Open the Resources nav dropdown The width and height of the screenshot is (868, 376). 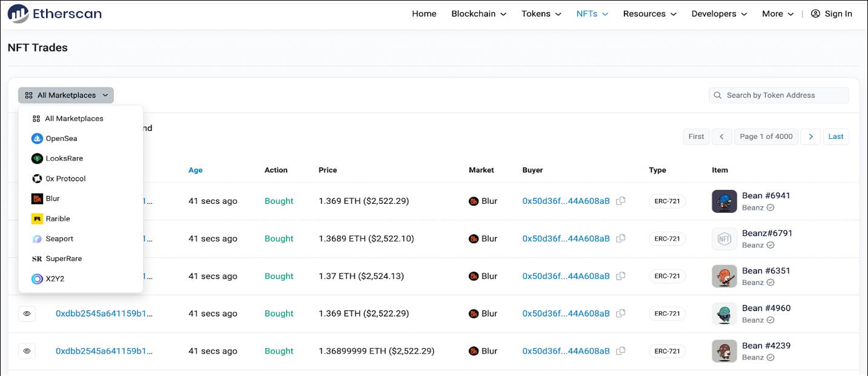coord(649,14)
